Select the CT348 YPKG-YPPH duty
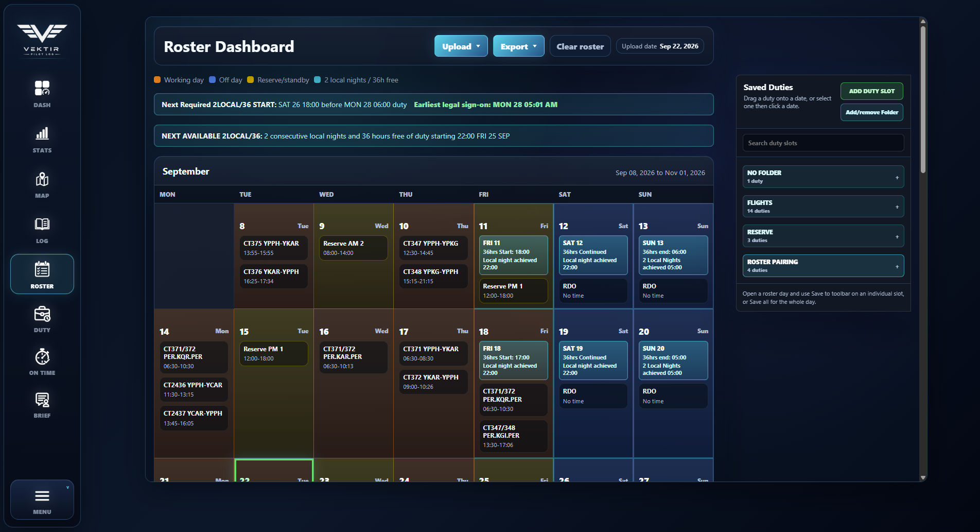This screenshot has height=532, width=980. click(433, 276)
